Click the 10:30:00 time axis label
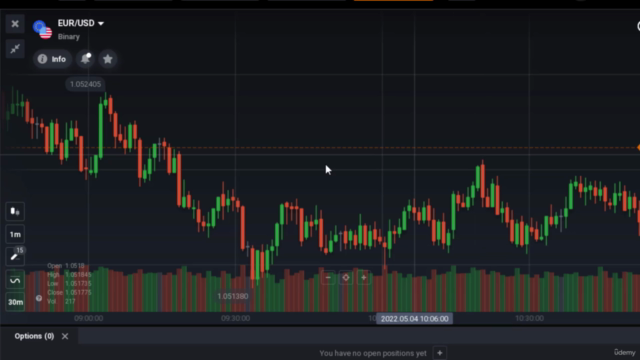640x360 pixels. (x=529, y=318)
